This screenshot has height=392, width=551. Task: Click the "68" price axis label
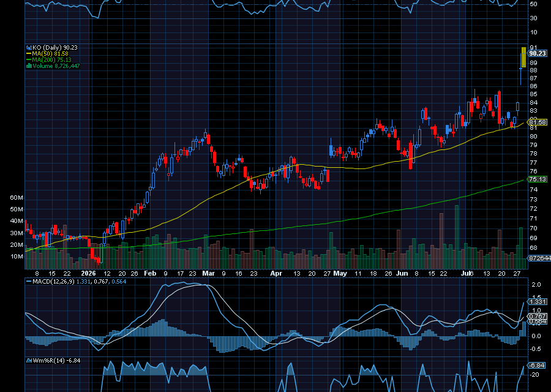533,248
